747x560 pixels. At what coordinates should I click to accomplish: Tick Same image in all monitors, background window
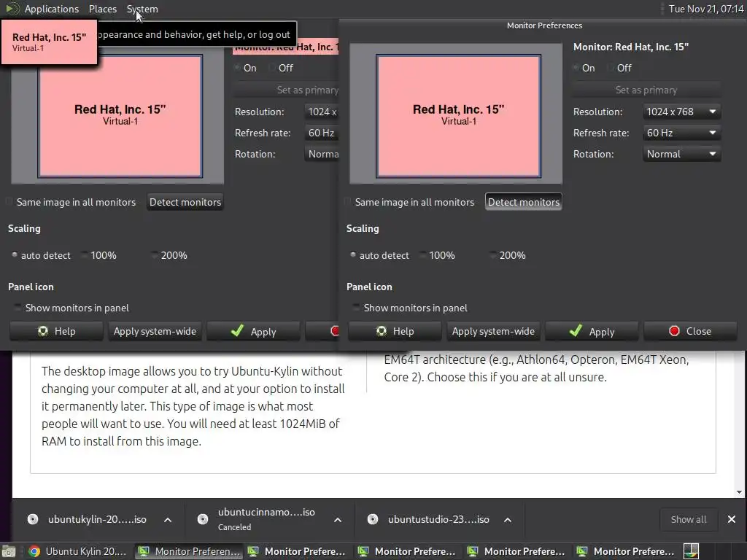tap(9, 202)
